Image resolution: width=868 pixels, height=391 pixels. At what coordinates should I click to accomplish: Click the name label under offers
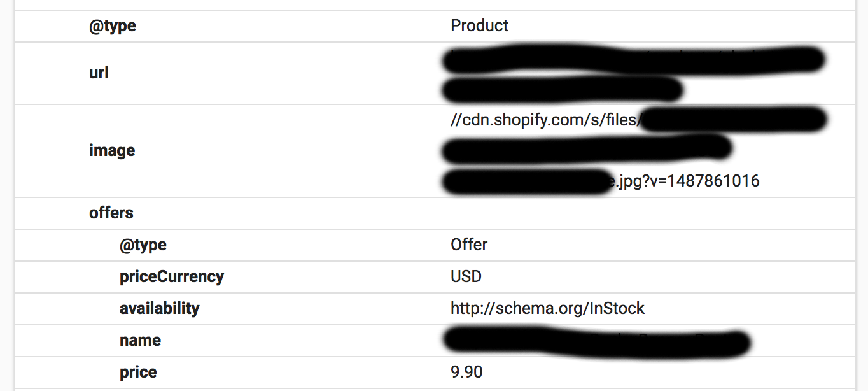coord(140,341)
